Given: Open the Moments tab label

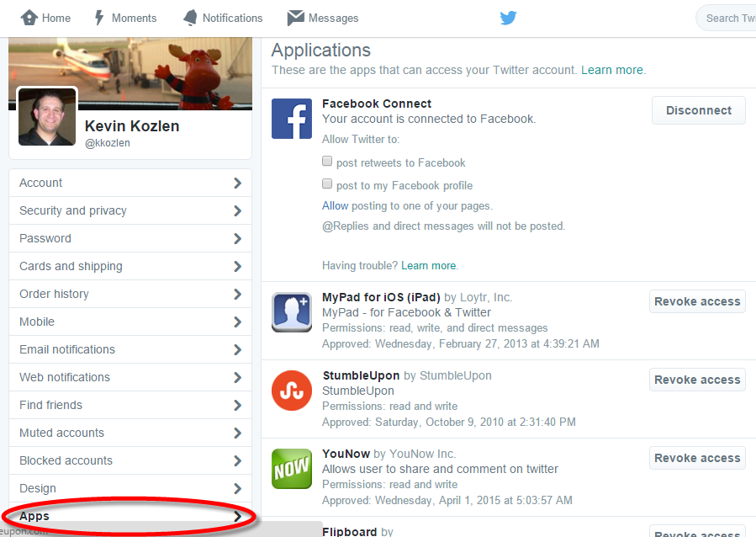Looking at the screenshot, I should 134,19.
